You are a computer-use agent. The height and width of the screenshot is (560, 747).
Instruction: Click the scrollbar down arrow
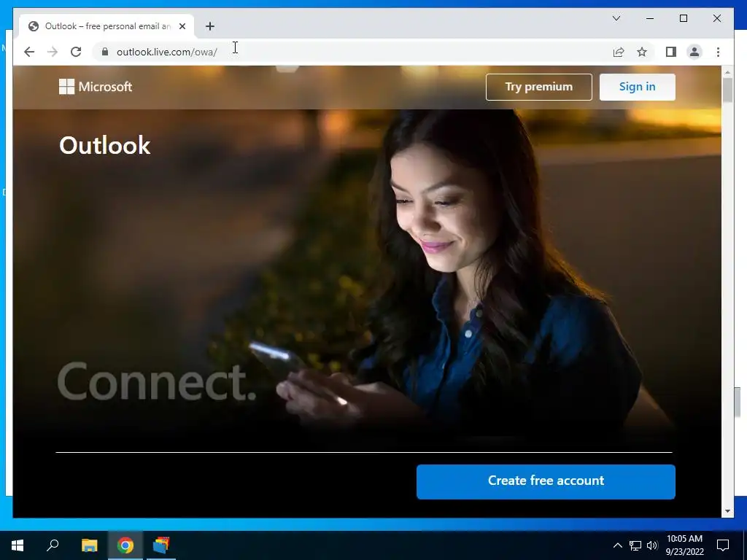pyautogui.click(x=727, y=511)
